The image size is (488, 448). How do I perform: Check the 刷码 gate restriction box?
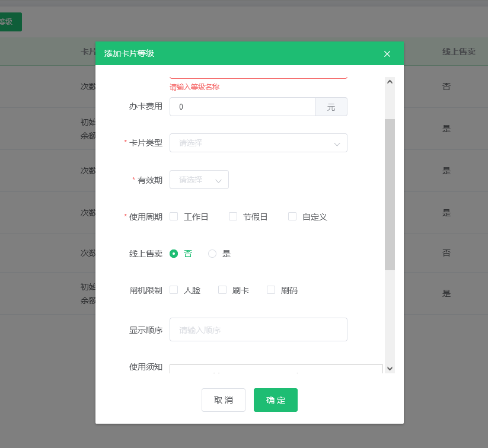pos(270,290)
